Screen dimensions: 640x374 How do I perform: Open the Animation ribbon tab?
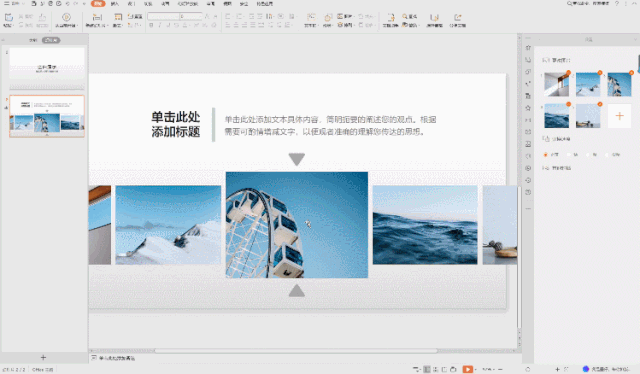point(165,4)
